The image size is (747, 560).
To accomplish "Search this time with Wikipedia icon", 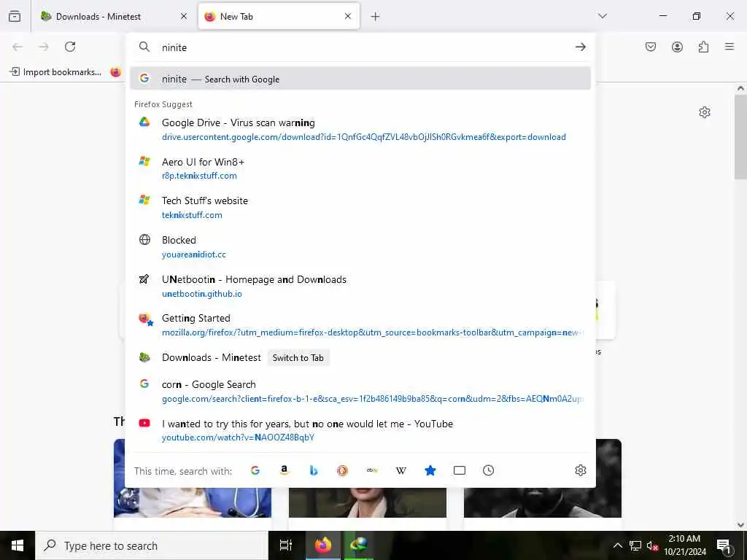I will click(x=401, y=470).
